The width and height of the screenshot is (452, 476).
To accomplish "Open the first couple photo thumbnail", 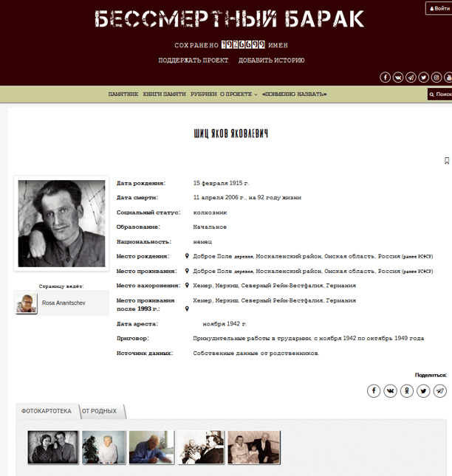I will pyautogui.click(x=53, y=447).
